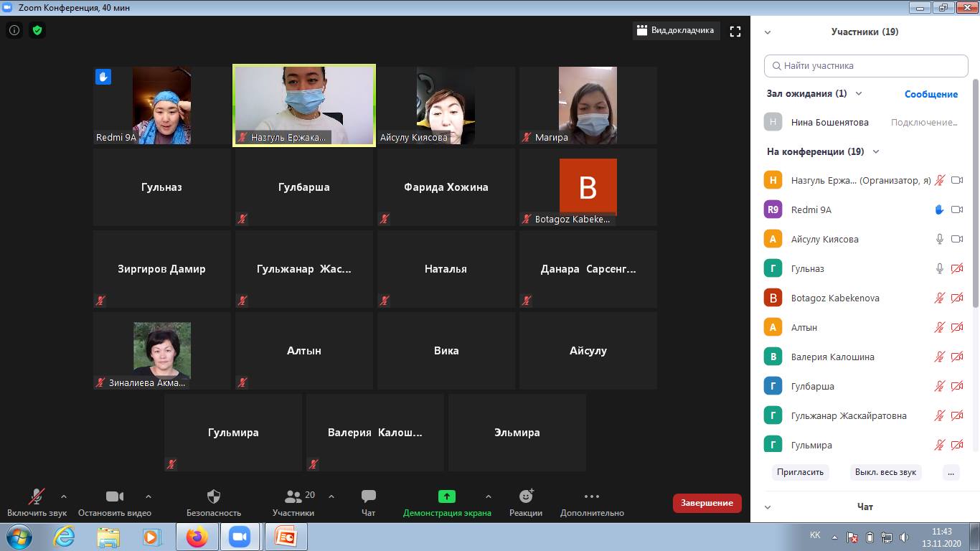Open the Чат speech bubble icon
The width and height of the screenshot is (980, 551).
click(369, 496)
